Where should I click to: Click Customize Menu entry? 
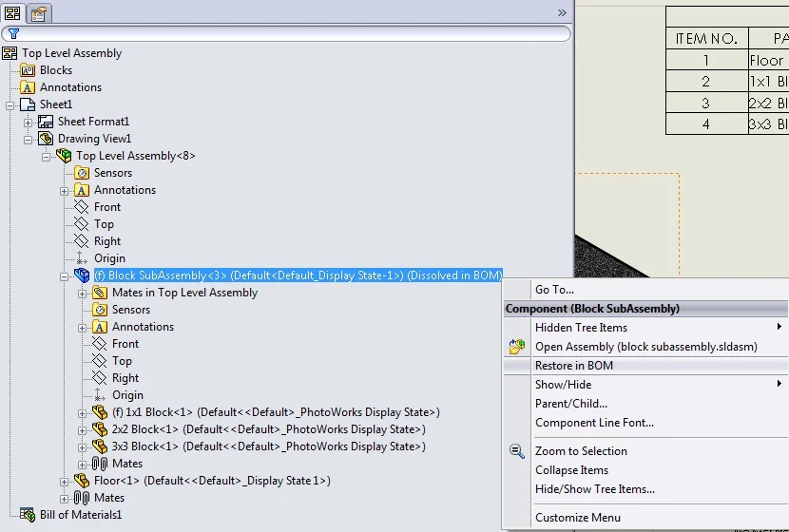point(646,518)
